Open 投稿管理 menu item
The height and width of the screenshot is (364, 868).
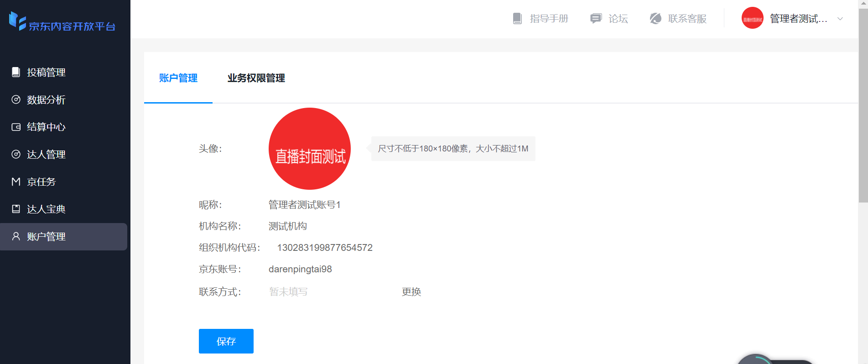pyautogui.click(x=64, y=72)
